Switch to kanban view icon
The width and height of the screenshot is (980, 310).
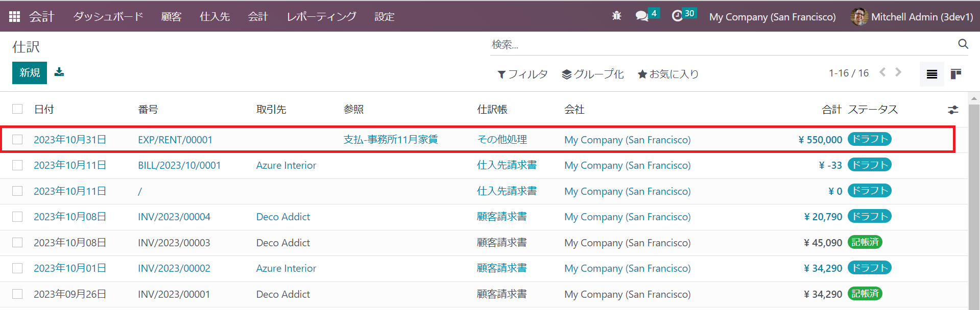tap(955, 74)
